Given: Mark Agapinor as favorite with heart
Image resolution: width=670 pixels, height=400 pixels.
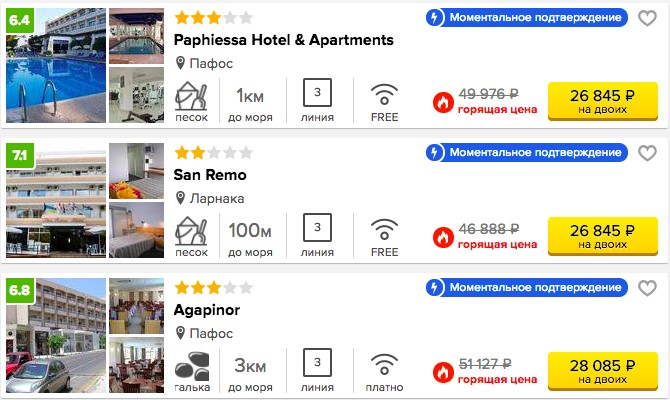Looking at the screenshot, I should click(x=647, y=288).
